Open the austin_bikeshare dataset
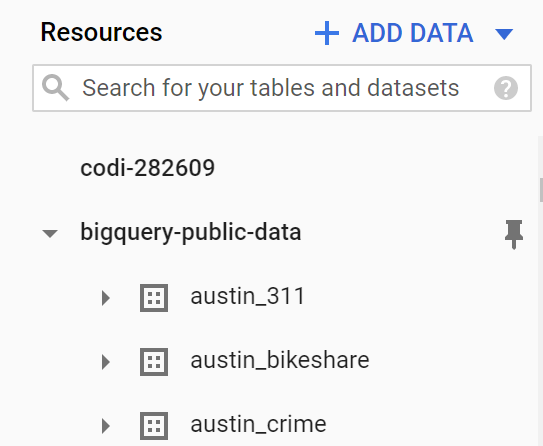This screenshot has height=446, width=543. click(x=280, y=360)
